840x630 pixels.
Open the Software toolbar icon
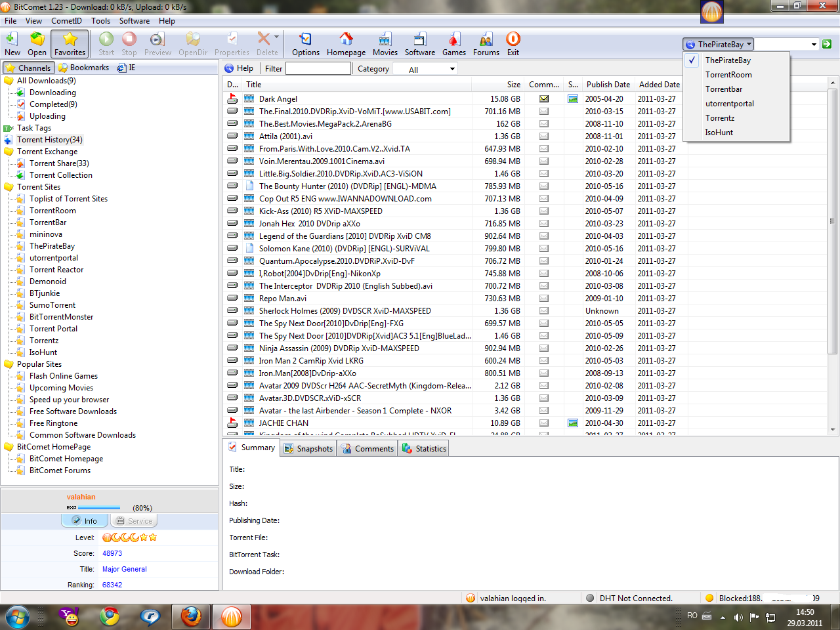(420, 44)
